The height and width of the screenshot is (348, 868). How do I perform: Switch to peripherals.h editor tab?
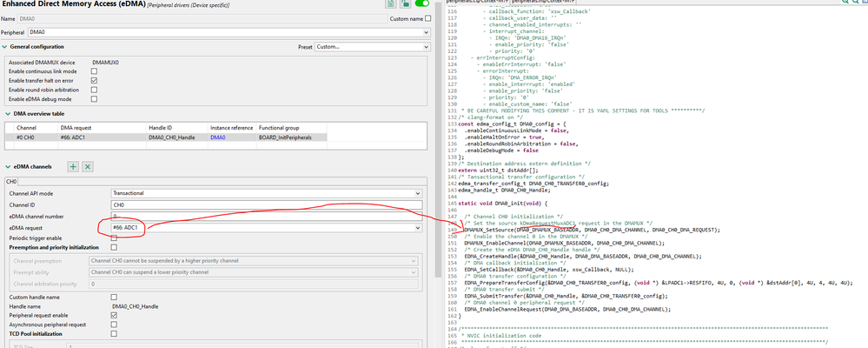(x=542, y=3)
